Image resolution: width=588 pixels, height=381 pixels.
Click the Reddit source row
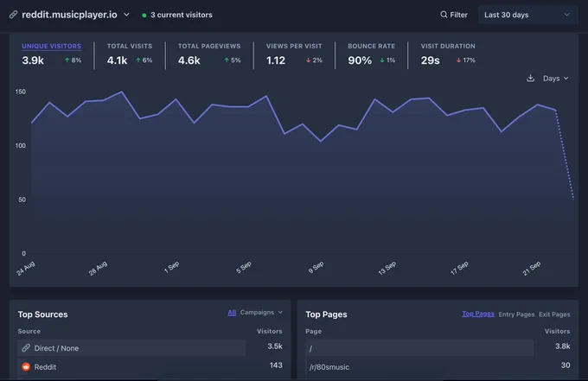(x=150, y=367)
